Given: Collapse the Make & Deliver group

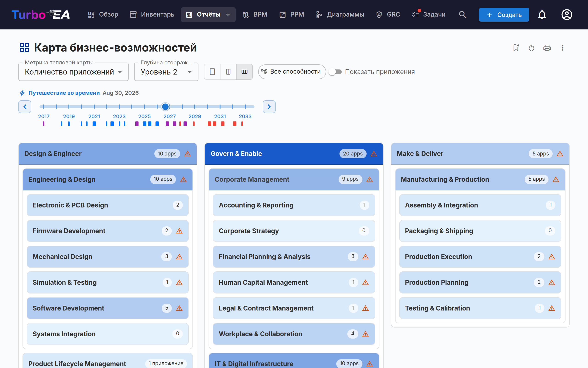Looking at the screenshot, I should pos(480,154).
